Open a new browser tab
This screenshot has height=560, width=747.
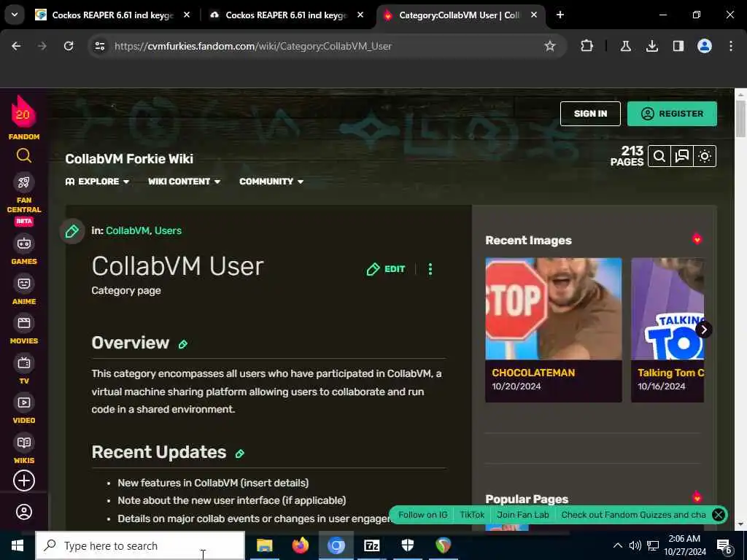point(560,15)
